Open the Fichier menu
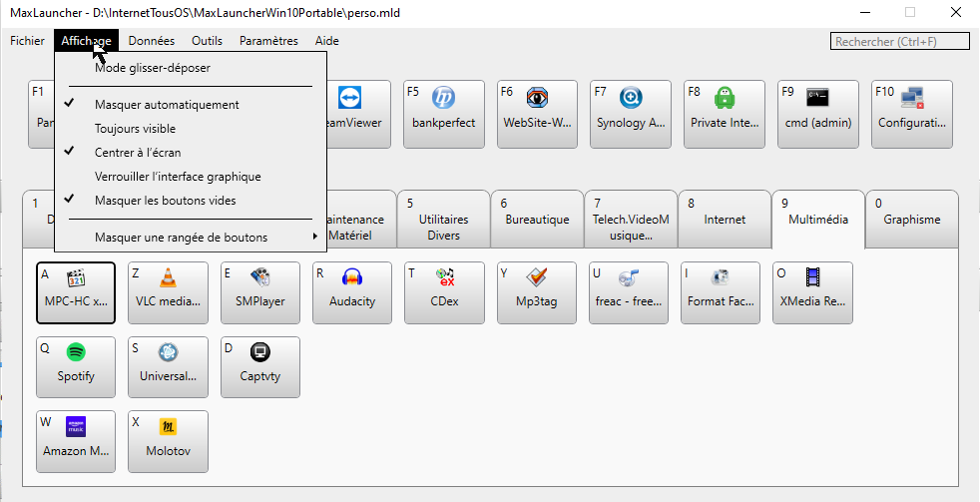 coord(28,41)
